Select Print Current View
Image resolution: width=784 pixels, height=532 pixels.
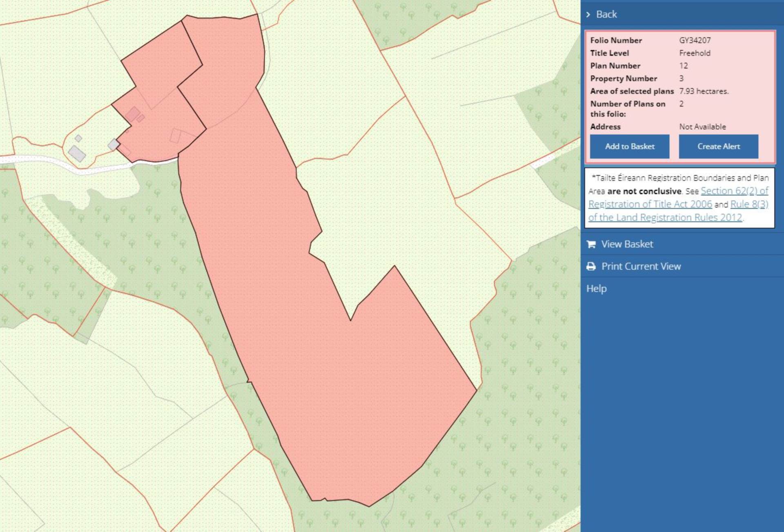click(x=641, y=266)
